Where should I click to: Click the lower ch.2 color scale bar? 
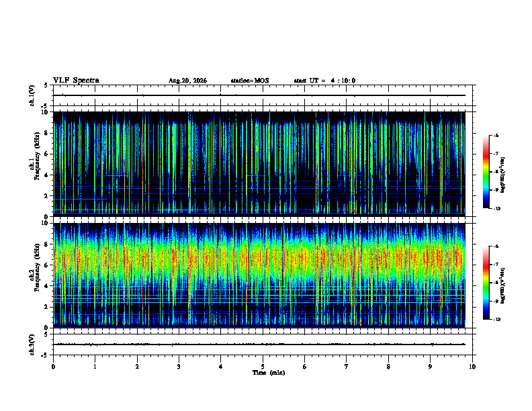(486, 283)
